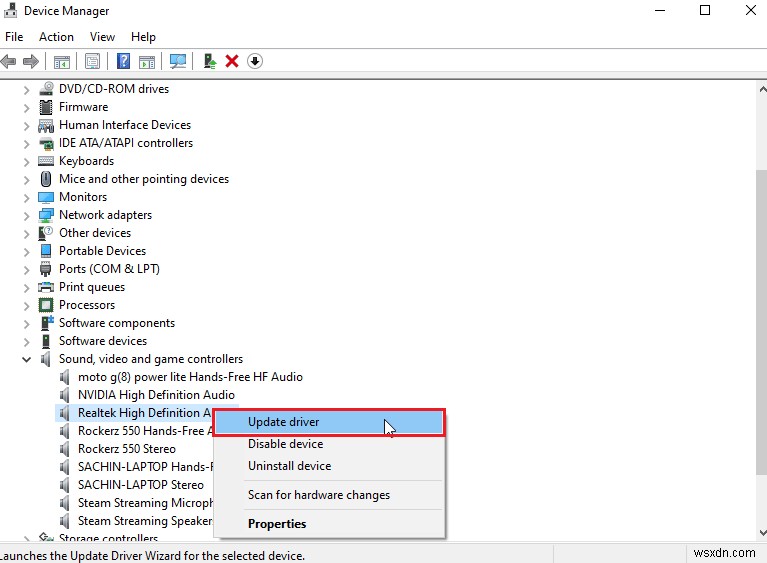Expand the Human Interface Devices node
This screenshot has height=563, width=767.
pos(26,126)
